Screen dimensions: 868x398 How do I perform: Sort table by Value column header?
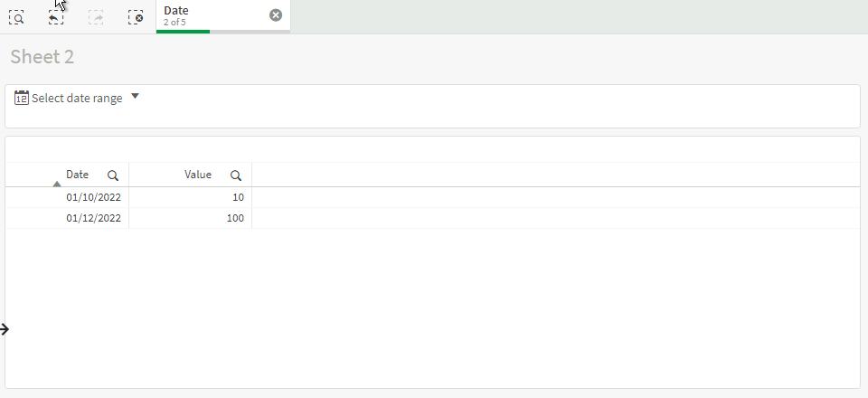pos(198,175)
